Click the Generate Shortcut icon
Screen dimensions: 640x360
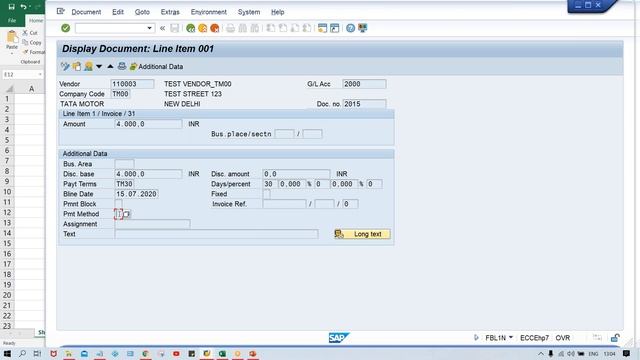click(335, 28)
